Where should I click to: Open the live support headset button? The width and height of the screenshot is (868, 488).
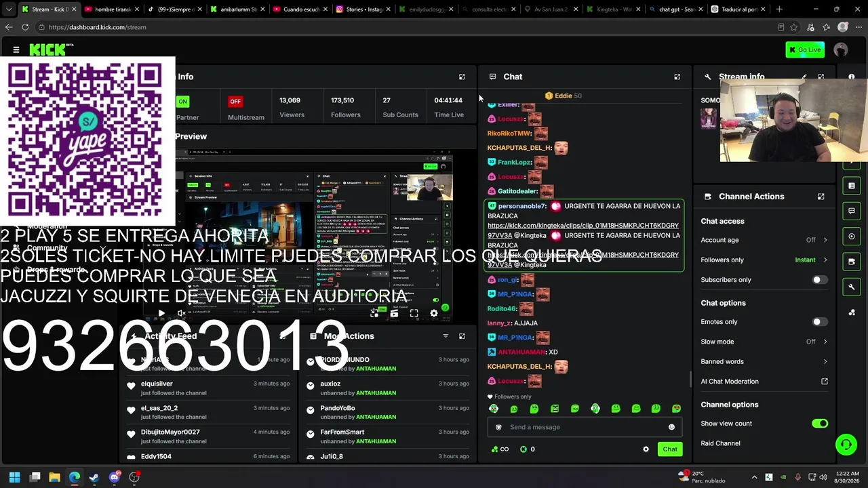pyautogui.click(x=846, y=445)
